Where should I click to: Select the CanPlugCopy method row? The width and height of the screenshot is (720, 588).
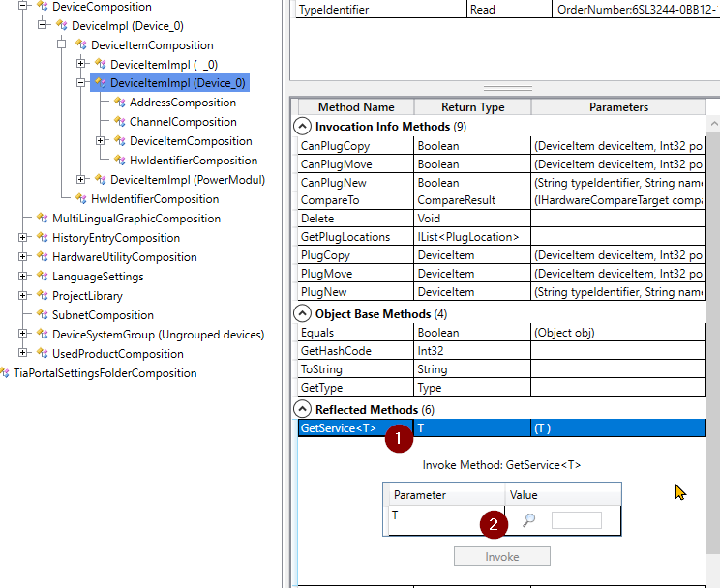click(x=502, y=145)
